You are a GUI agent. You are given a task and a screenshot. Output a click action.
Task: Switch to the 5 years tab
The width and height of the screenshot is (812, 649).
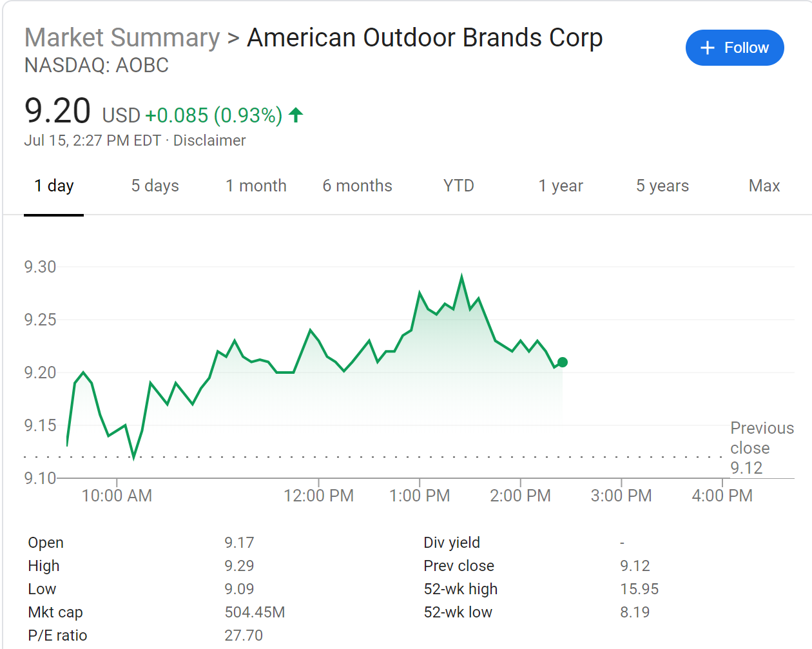[662, 186]
